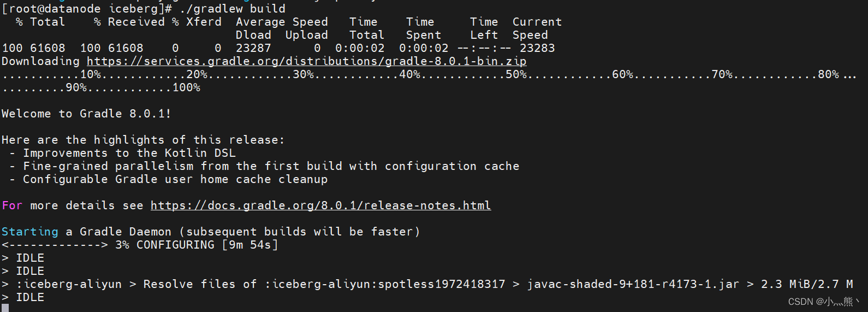Click the last IDLE worker line
The height and width of the screenshot is (312, 868).
click(x=23, y=297)
